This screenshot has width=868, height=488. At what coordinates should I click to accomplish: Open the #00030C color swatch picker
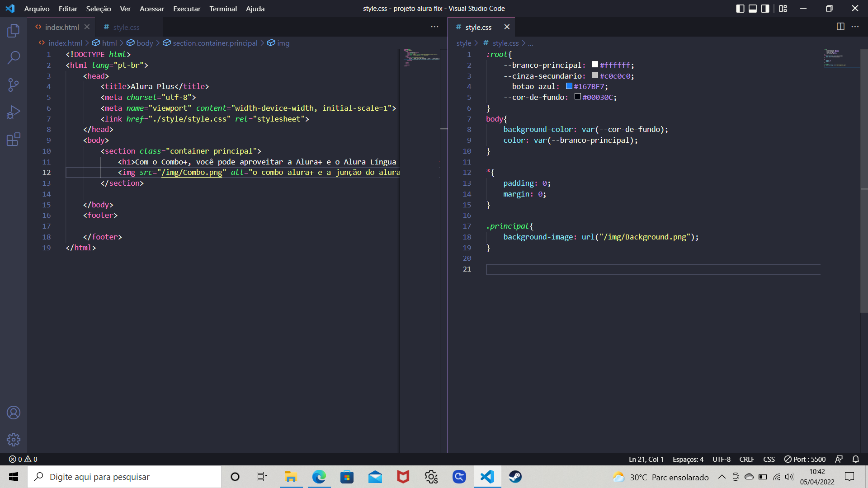(x=578, y=97)
